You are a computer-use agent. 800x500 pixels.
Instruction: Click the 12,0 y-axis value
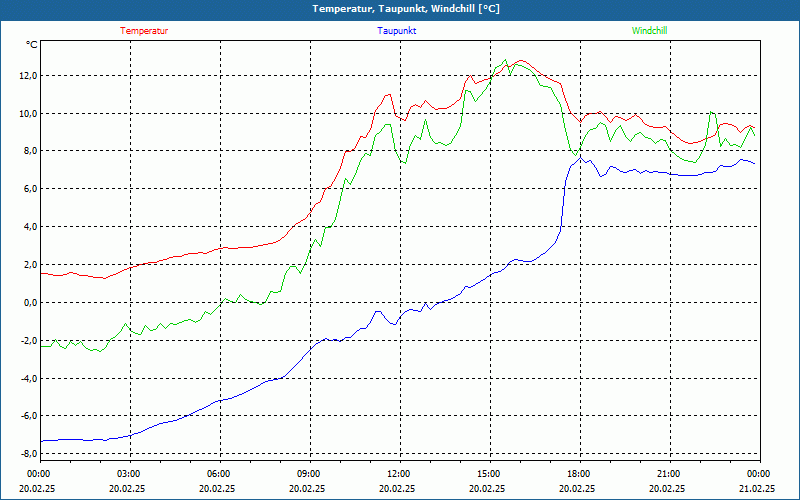[29, 76]
